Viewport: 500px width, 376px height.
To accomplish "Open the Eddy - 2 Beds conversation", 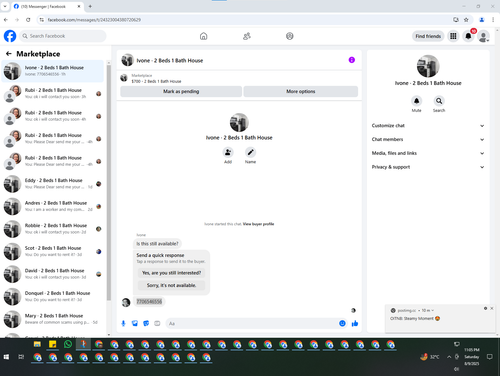I will 53,184.
